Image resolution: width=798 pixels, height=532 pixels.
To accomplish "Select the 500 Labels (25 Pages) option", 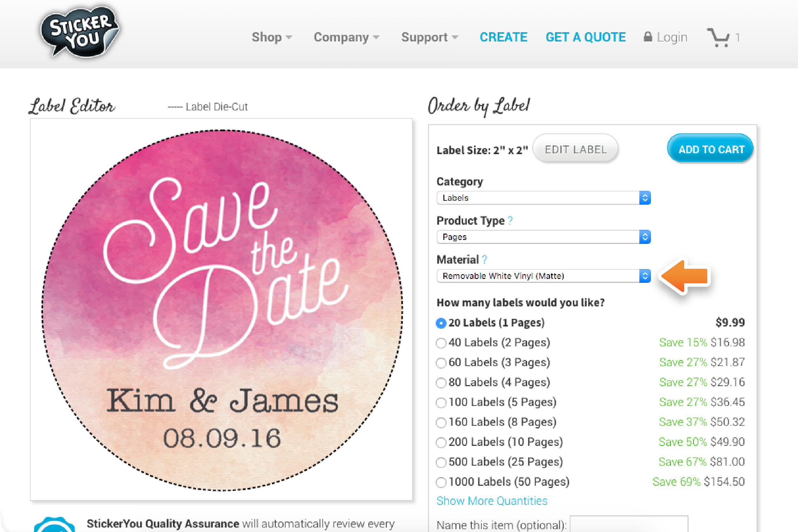I will pos(441,462).
